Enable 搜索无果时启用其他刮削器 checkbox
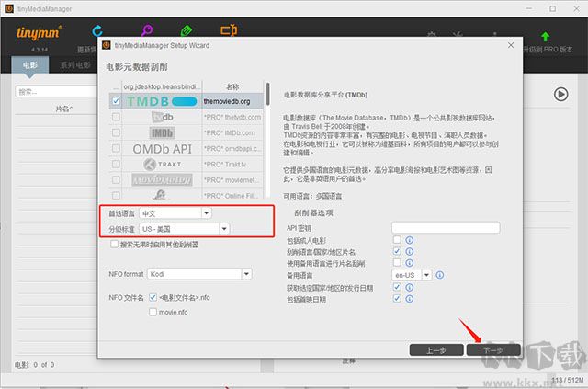This screenshot has height=389, width=588. pos(114,244)
